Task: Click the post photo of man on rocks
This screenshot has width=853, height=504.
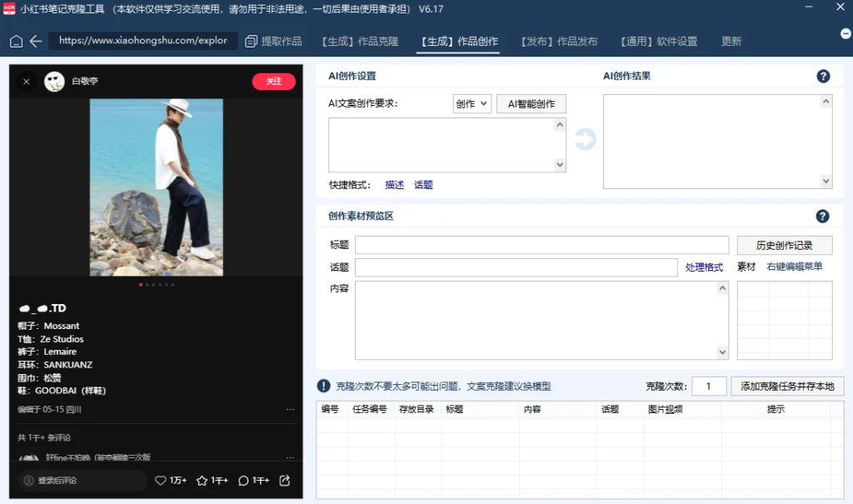Action: tap(156, 187)
